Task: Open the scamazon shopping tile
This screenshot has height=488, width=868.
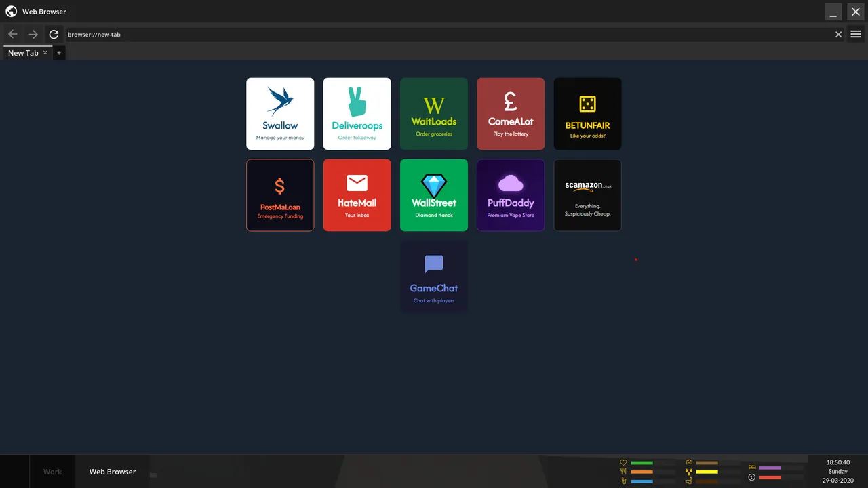Action: [x=587, y=195]
